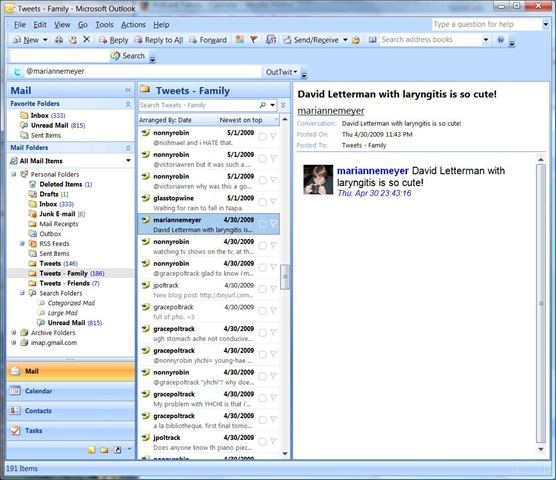Click the message list scrollbar thumb
This screenshot has width=556, height=480.
pyautogui.click(x=285, y=277)
